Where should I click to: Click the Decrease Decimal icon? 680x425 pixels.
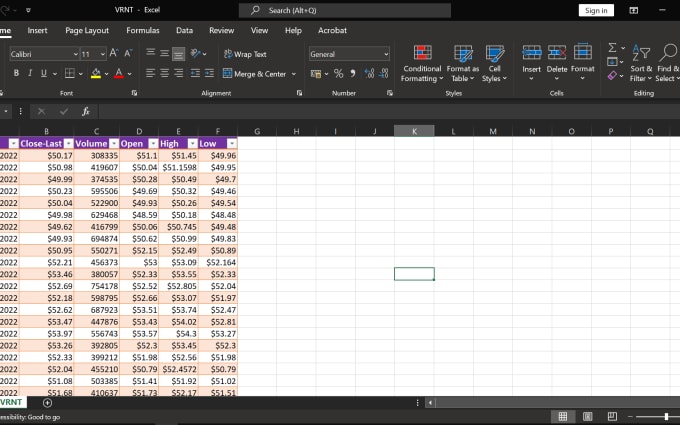pos(383,74)
